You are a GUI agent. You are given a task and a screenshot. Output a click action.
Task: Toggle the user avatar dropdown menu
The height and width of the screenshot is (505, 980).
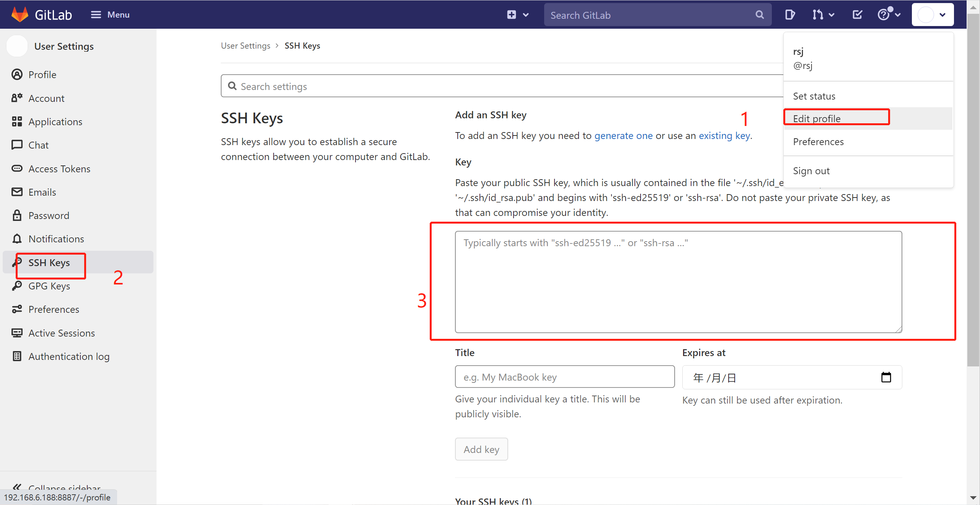pos(932,15)
